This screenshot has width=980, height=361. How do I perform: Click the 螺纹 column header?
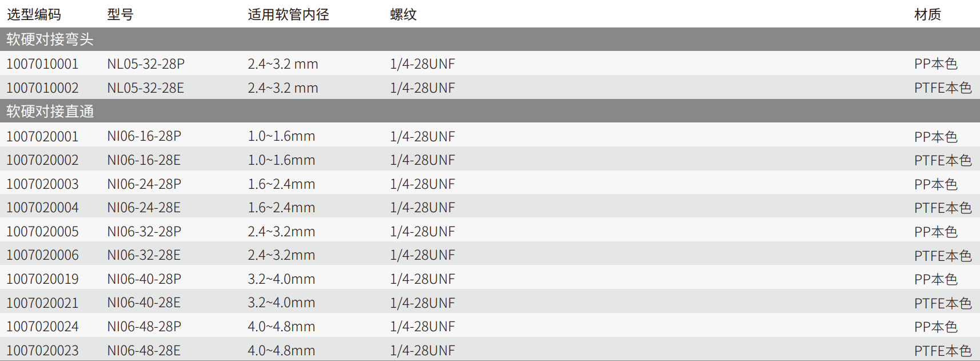[x=403, y=14]
